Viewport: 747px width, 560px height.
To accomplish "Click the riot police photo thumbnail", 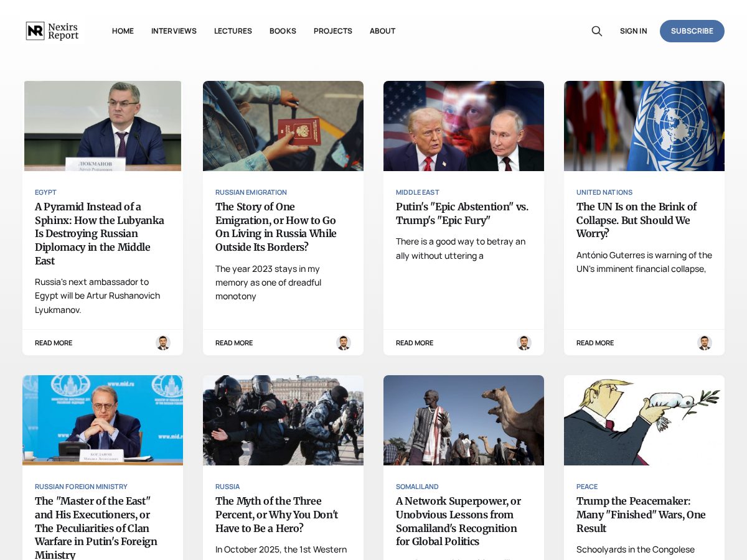I will tap(283, 420).
